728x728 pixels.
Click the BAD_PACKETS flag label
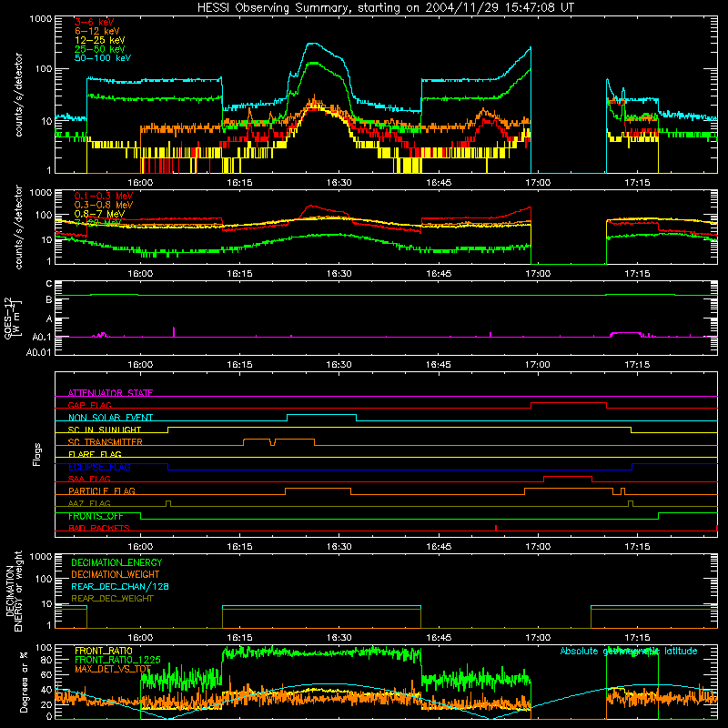pos(98,528)
